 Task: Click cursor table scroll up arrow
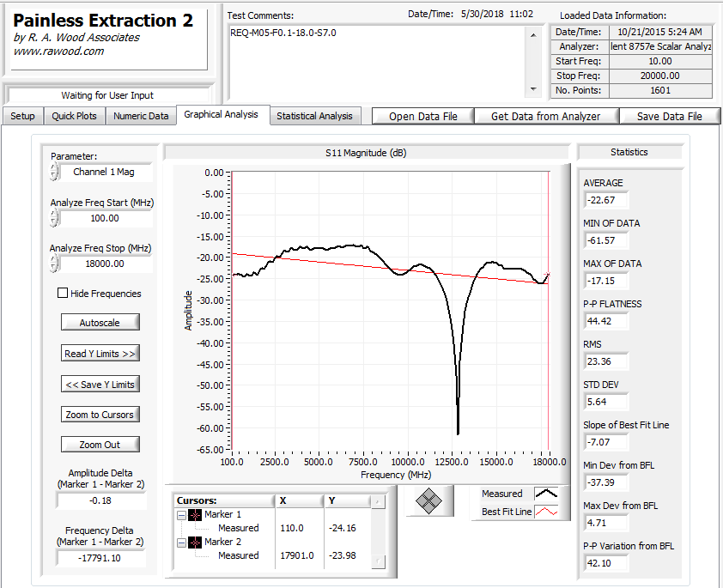coord(378,501)
